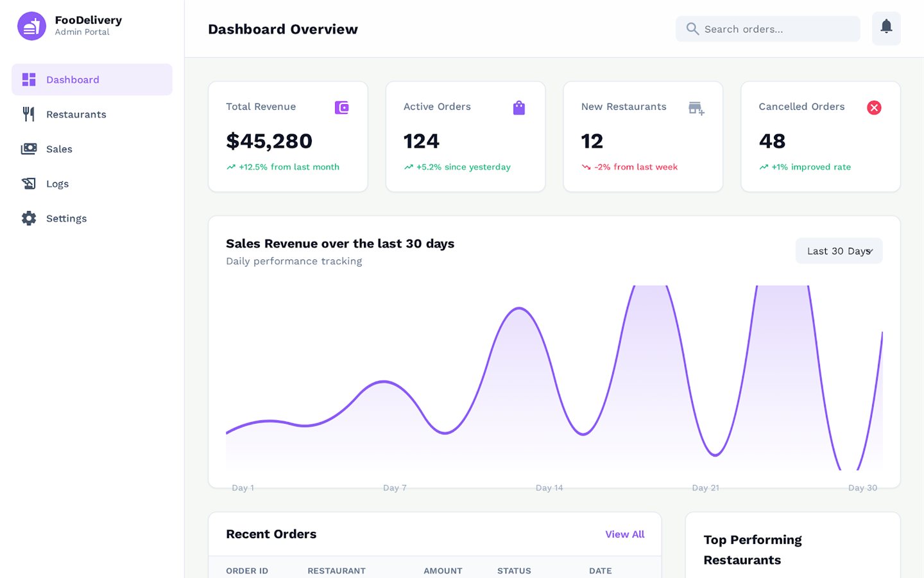
Task: Click the STATUS column header
Action: tap(514, 571)
